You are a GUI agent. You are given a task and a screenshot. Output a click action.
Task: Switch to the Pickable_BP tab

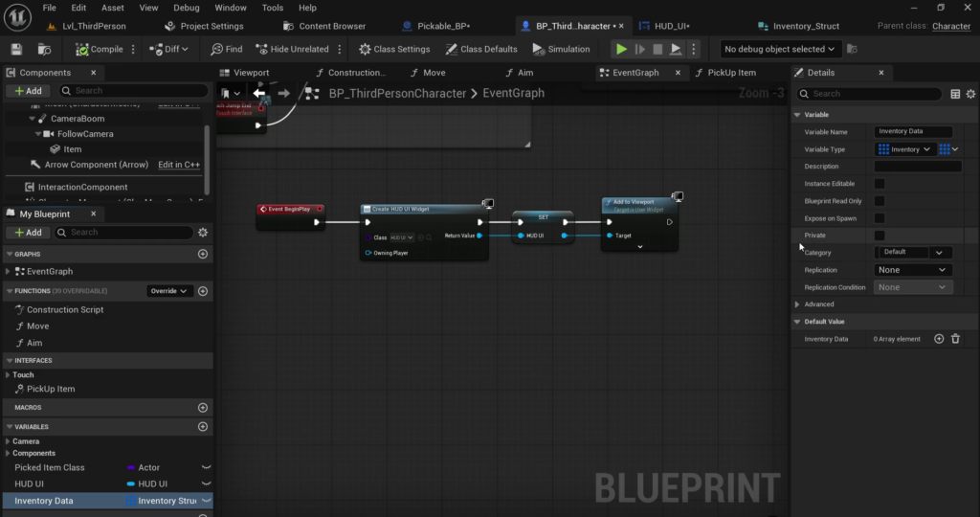(436, 26)
